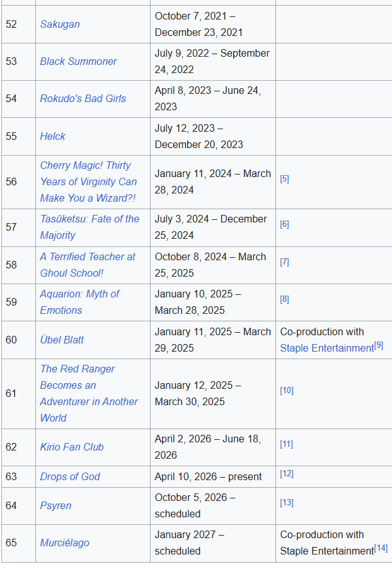Jump to citation [14] footnote
Screen dimensions: 392x569
pyautogui.click(x=381, y=548)
